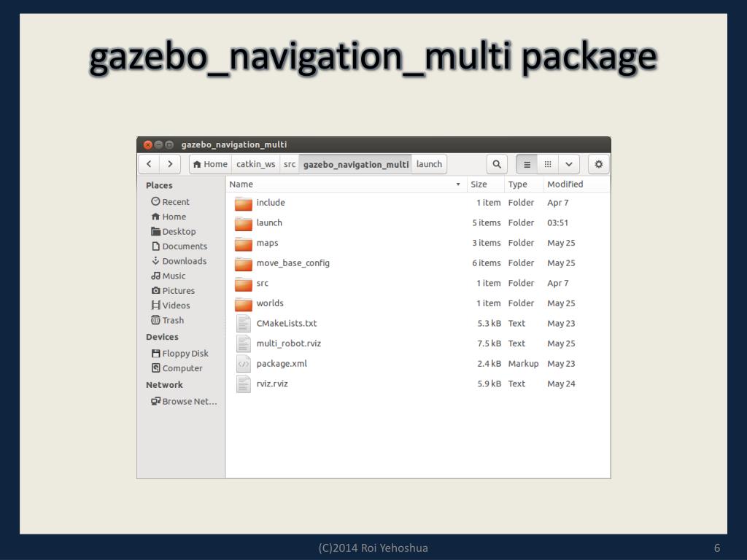This screenshot has width=747, height=560.
Task: Select the CMakeLists.txt file icon
Action: coord(244,323)
